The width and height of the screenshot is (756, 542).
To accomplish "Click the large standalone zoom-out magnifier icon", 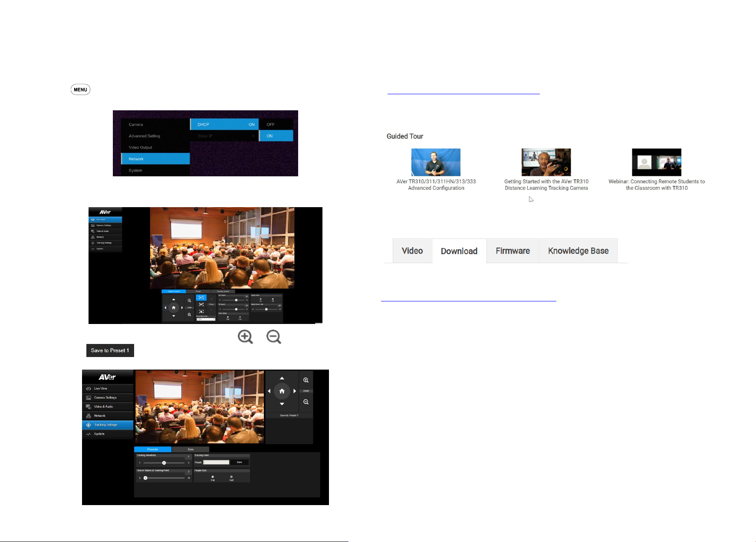I will tap(274, 337).
